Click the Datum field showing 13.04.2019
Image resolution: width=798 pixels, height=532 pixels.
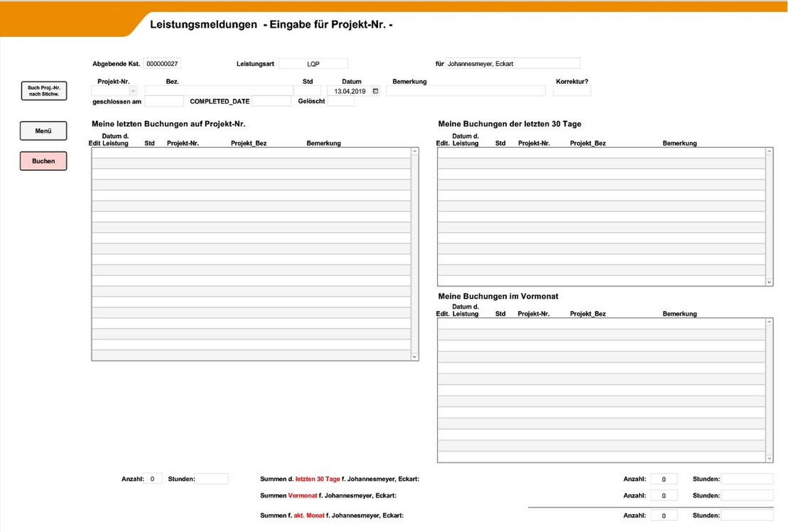coord(350,91)
